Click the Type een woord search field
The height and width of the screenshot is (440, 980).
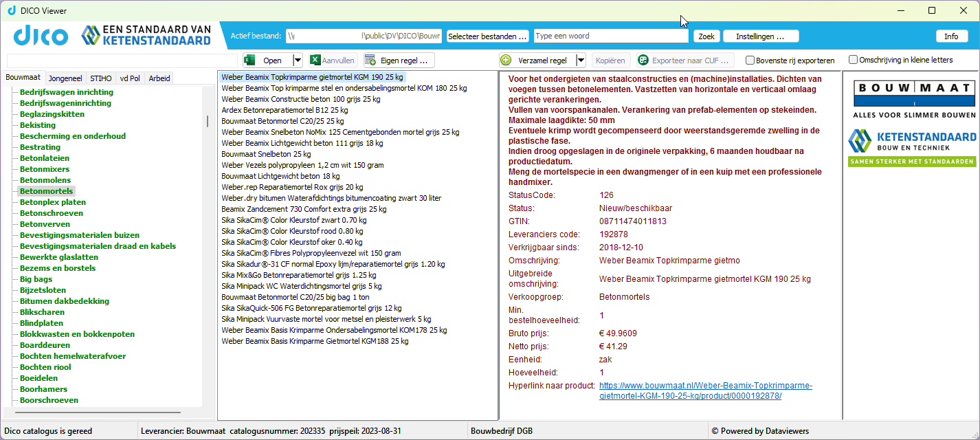point(611,36)
